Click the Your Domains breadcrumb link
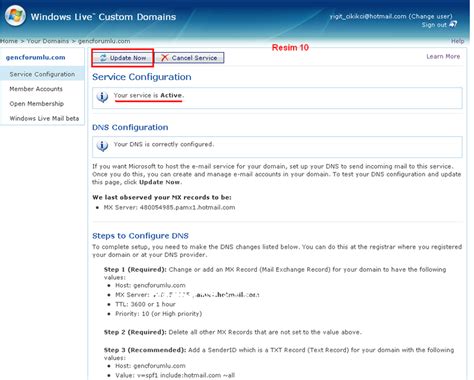Image resolution: width=474 pixels, height=380 pixels. pyautogui.click(x=48, y=41)
